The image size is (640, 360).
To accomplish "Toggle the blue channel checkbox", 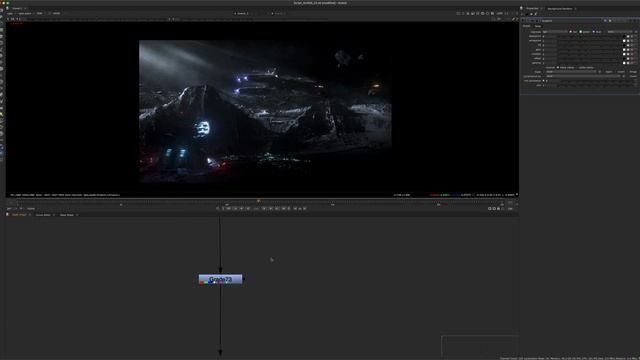I will tap(593, 32).
